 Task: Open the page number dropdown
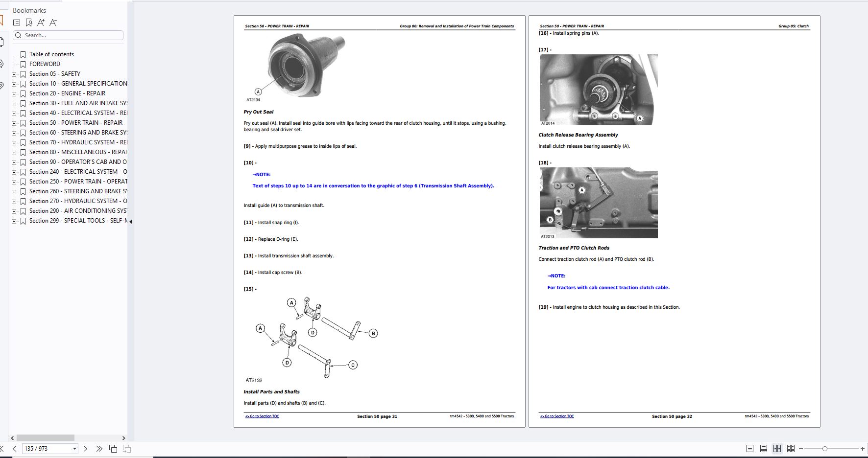[x=74, y=449]
